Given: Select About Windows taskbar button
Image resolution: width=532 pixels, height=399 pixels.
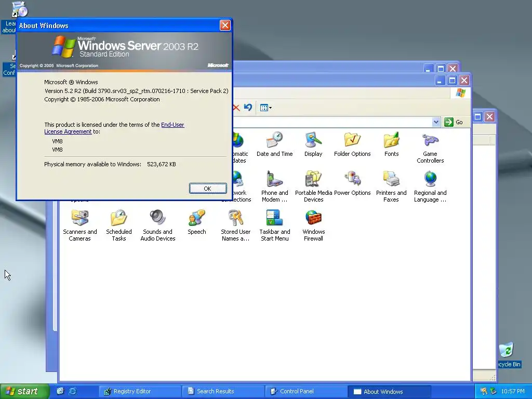Looking at the screenshot, I should (389, 391).
